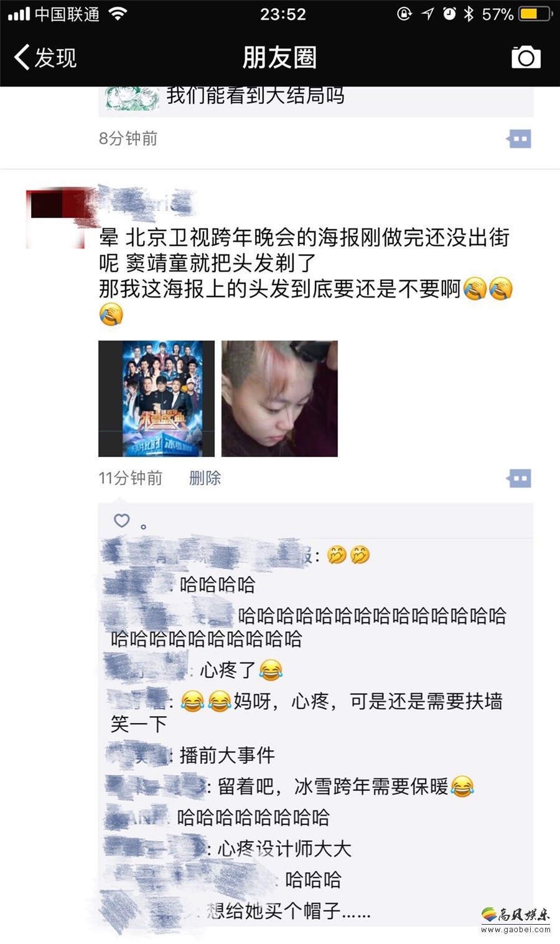560x944 pixels.
Task: Delete the post via 删除 link
Action: 205,478
